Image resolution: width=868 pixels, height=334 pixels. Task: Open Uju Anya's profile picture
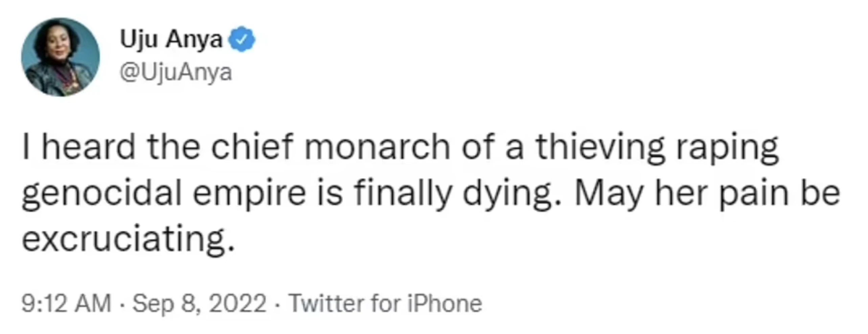coord(61,57)
